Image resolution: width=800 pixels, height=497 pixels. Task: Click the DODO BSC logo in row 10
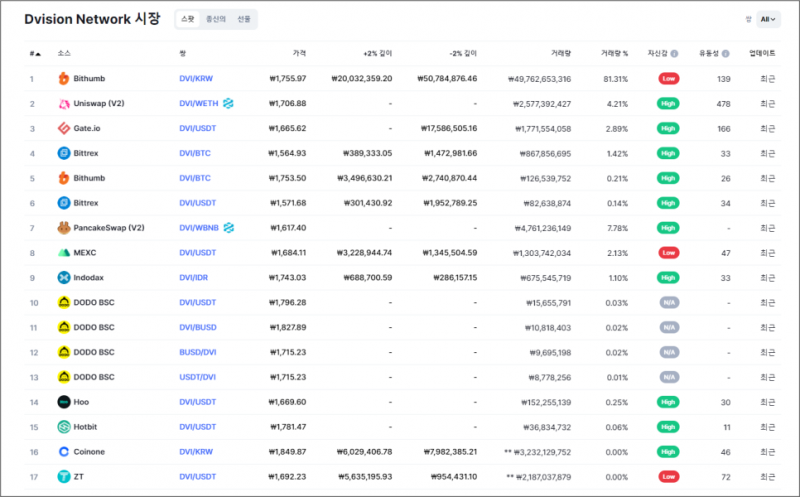(x=64, y=303)
